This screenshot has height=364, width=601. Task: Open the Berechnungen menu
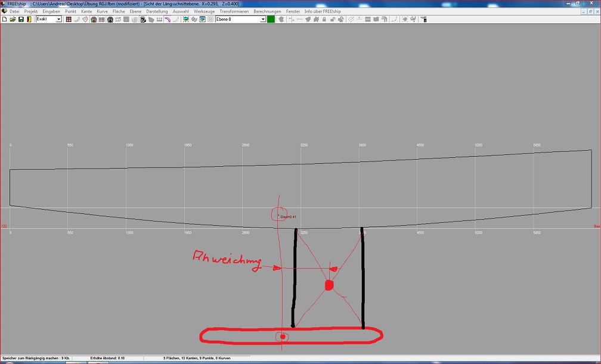coord(267,11)
